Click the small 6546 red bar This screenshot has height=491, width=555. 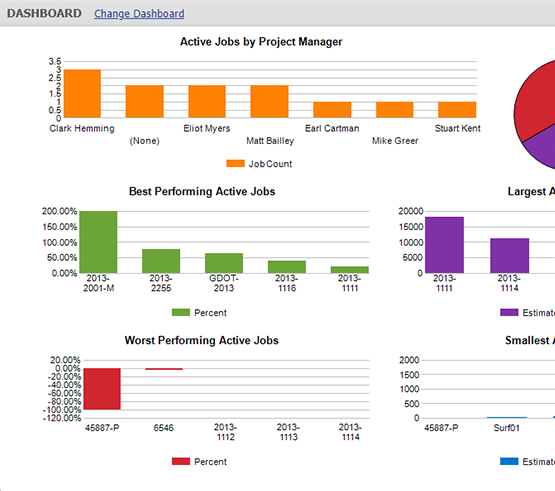(x=164, y=369)
